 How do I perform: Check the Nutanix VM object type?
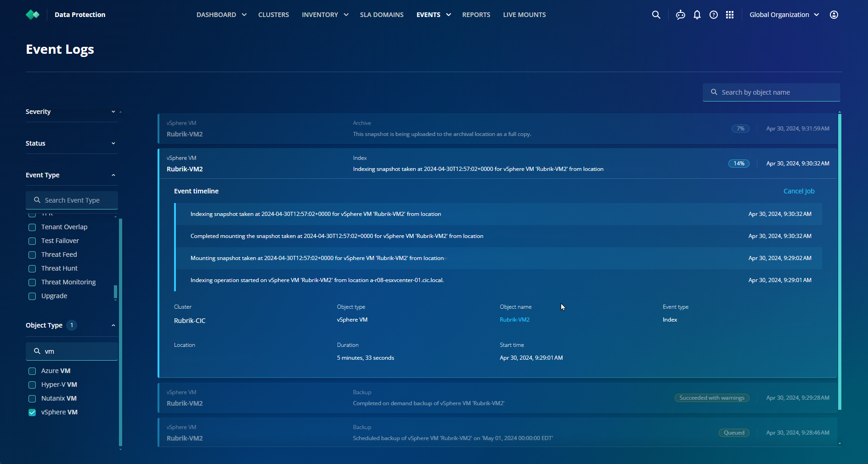click(32, 399)
